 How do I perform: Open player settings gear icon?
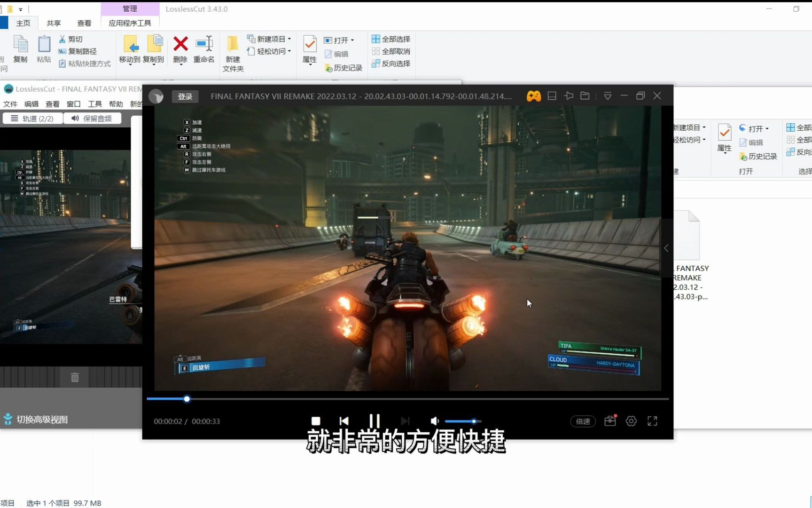pos(631,421)
